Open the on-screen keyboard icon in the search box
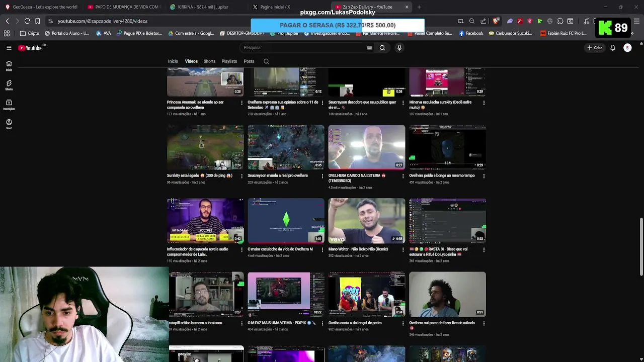The width and height of the screenshot is (644, 362). coord(369,48)
